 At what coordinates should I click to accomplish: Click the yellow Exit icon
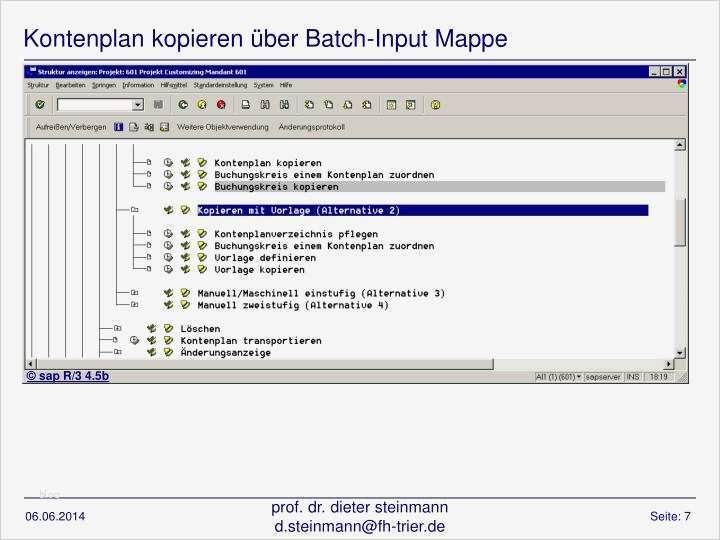(202, 105)
